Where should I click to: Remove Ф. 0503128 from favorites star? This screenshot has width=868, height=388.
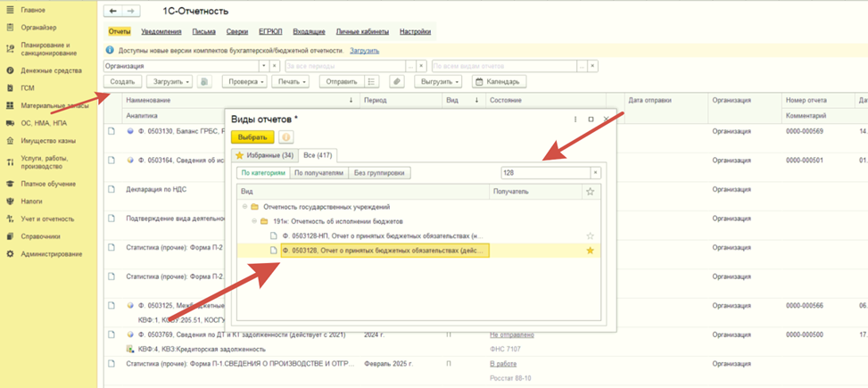[x=590, y=251]
